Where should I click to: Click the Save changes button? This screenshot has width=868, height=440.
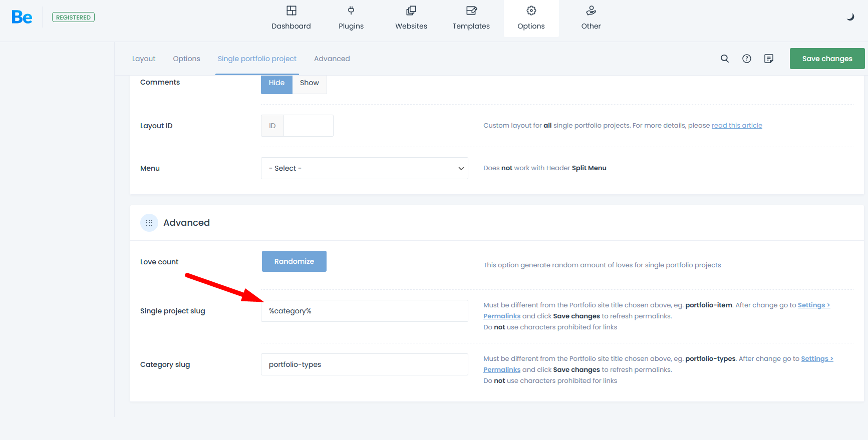tap(827, 59)
